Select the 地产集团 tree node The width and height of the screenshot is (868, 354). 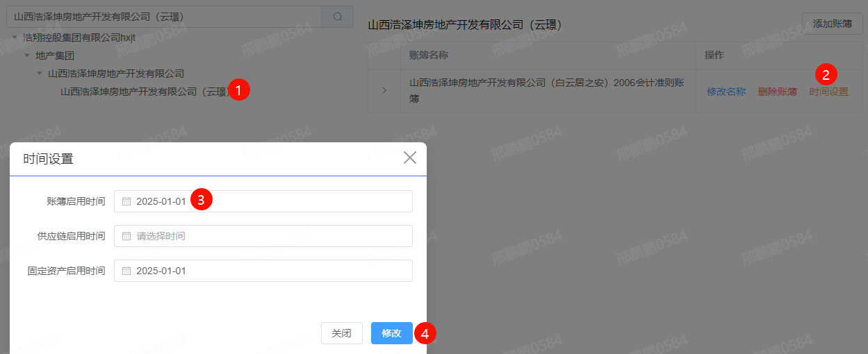click(55, 56)
